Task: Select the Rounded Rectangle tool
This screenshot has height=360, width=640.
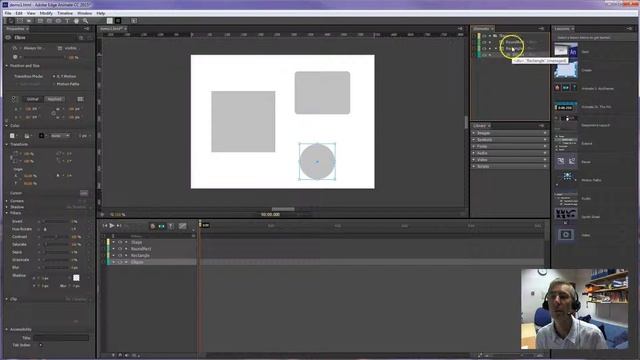Action: pos(49,20)
